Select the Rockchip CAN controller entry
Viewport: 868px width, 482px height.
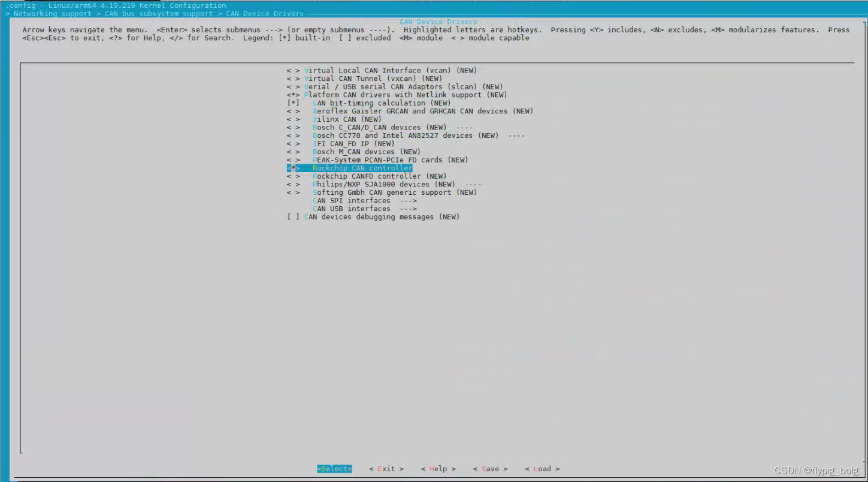(x=361, y=168)
